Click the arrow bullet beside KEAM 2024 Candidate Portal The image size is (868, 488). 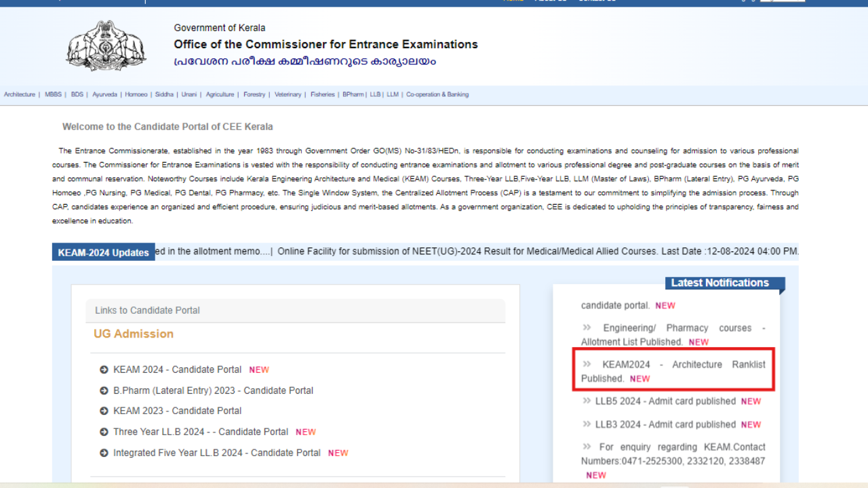pos(104,369)
